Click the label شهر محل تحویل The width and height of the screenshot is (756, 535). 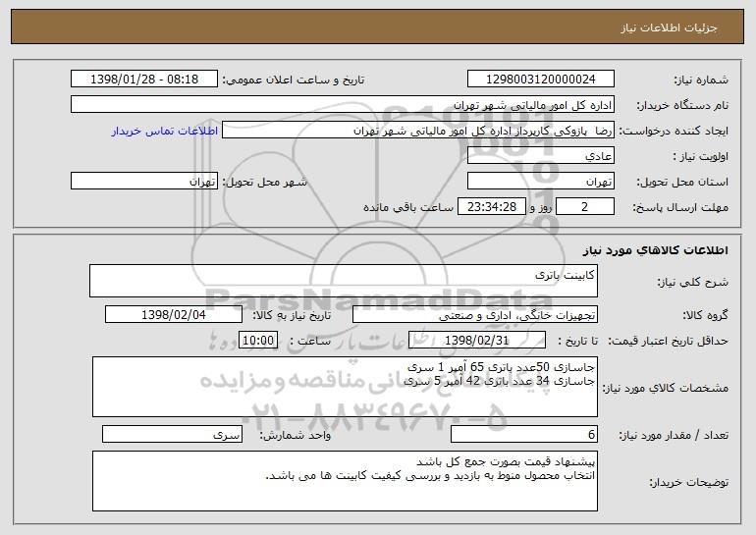[x=264, y=183]
